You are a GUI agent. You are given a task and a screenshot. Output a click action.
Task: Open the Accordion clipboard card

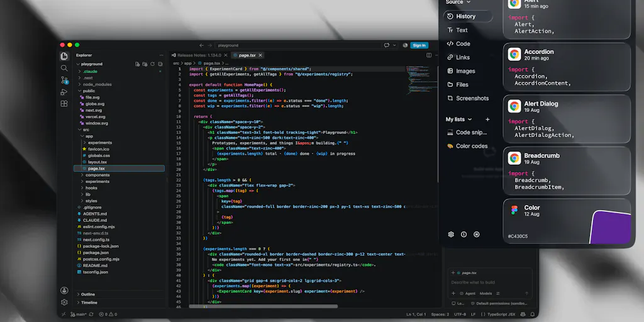[567, 67]
